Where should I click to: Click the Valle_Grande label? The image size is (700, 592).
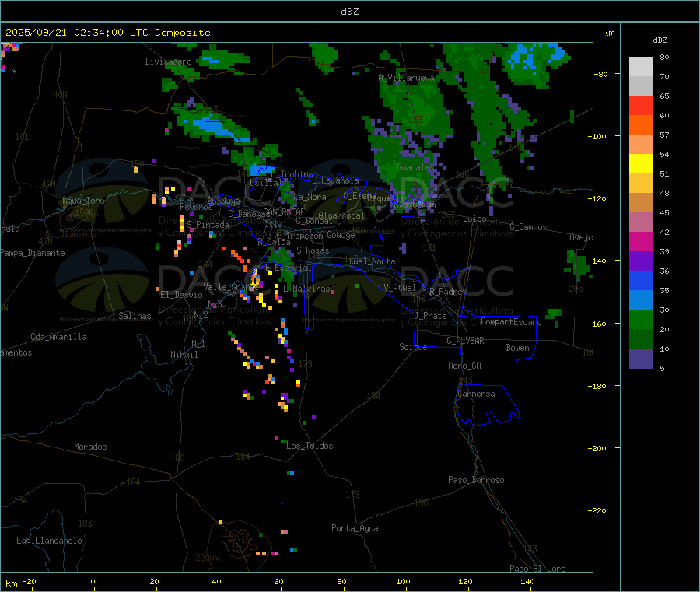(x=231, y=286)
